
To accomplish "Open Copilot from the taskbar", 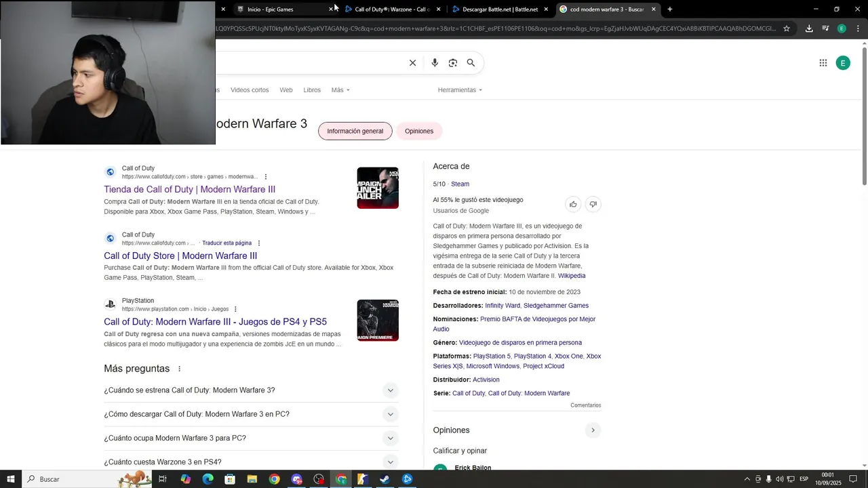I will (x=186, y=479).
